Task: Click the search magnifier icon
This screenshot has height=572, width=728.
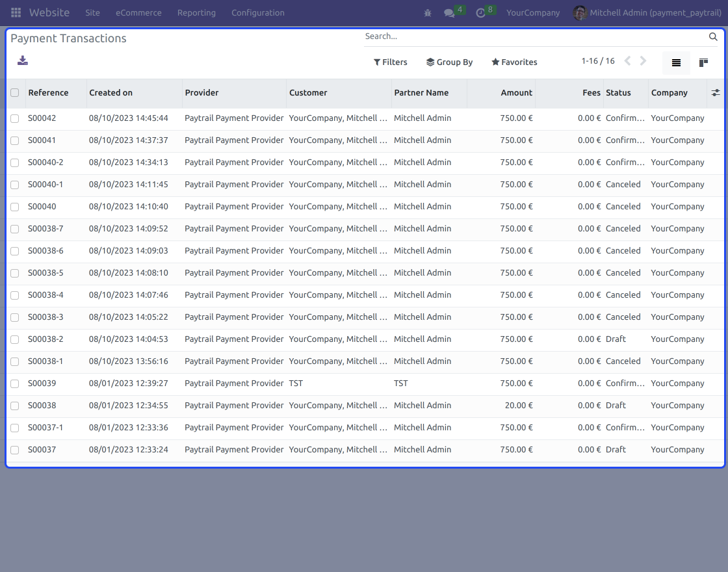Action: (x=713, y=36)
